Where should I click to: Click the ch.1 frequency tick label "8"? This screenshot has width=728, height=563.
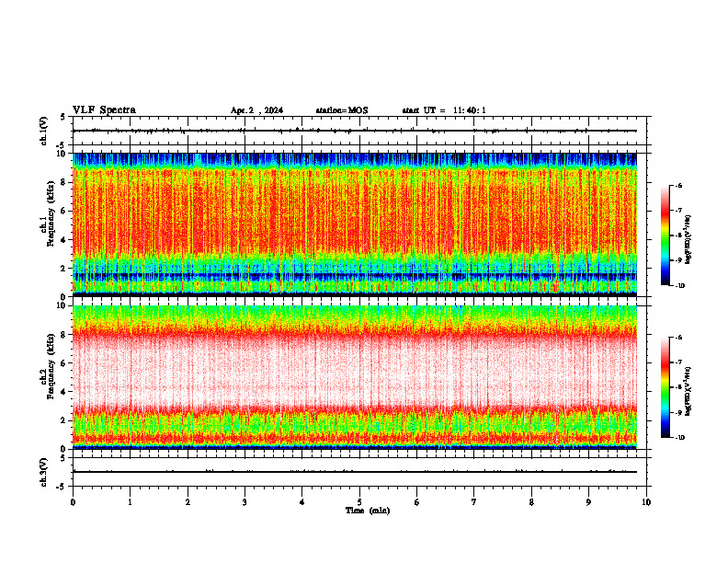click(x=64, y=182)
